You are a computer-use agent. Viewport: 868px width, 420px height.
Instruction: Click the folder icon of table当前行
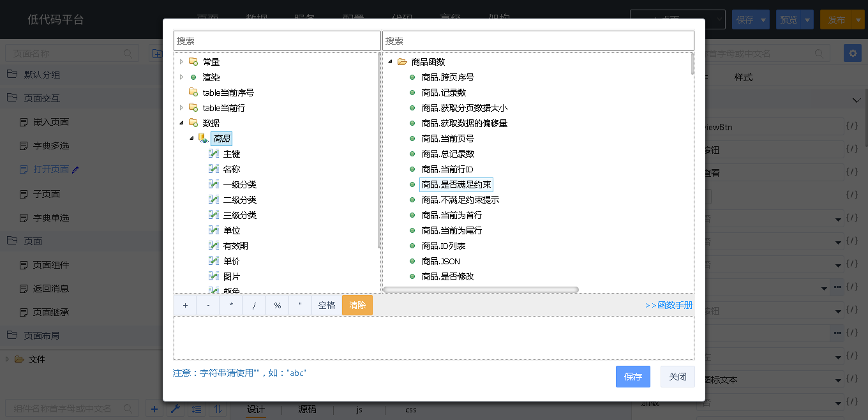pyautogui.click(x=193, y=108)
